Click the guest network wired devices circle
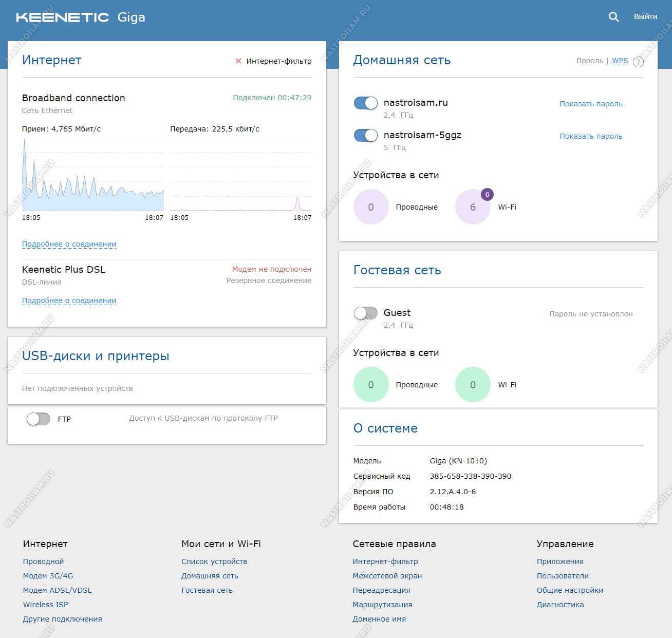The width and height of the screenshot is (672, 638). (x=371, y=385)
